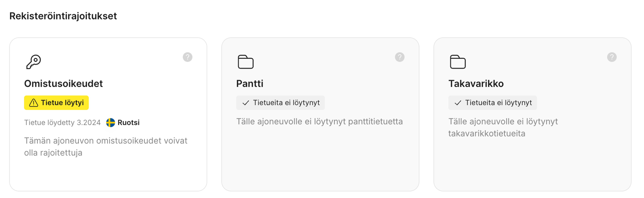Select the Tietueita ei löytynyt badge under Takavarikko
The image size is (644, 198).
pos(492,102)
